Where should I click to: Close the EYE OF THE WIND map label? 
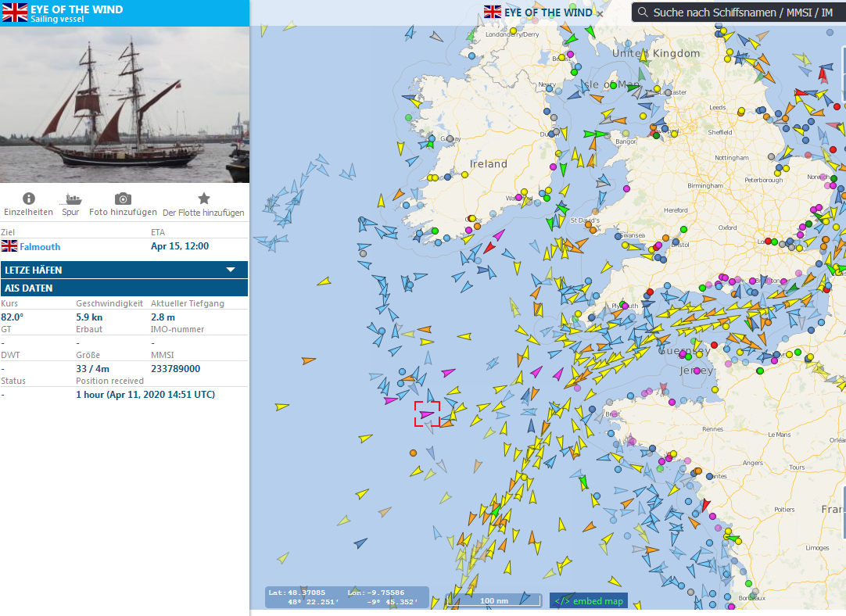point(600,13)
